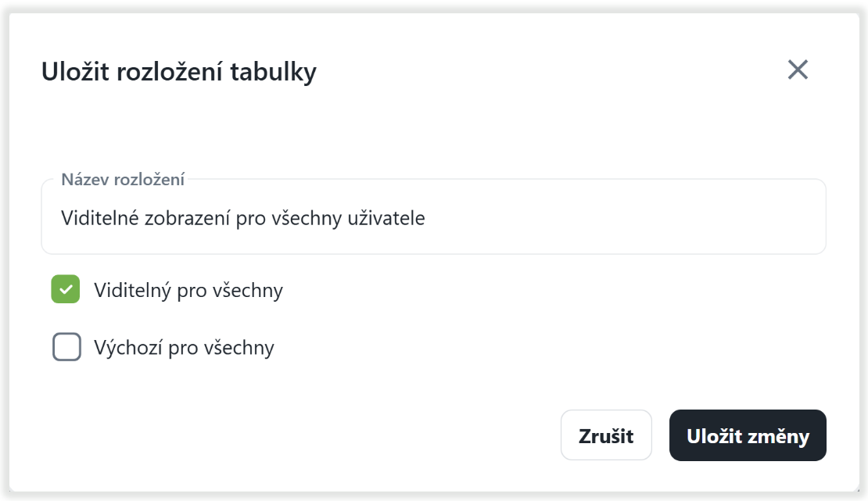This screenshot has width=868, height=501.
Task: Toggle visibility for all users off
Action: (x=66, y=290)
